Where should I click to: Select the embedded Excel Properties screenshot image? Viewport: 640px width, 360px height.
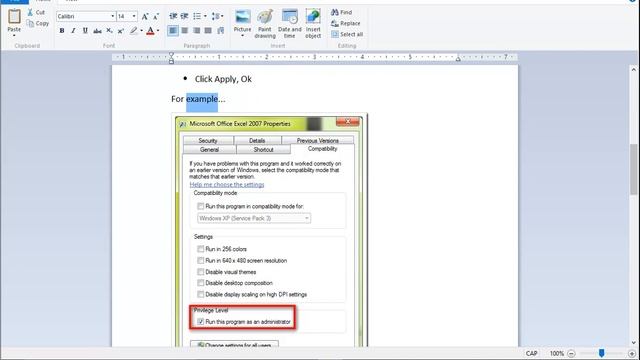(x=269, y=230)
